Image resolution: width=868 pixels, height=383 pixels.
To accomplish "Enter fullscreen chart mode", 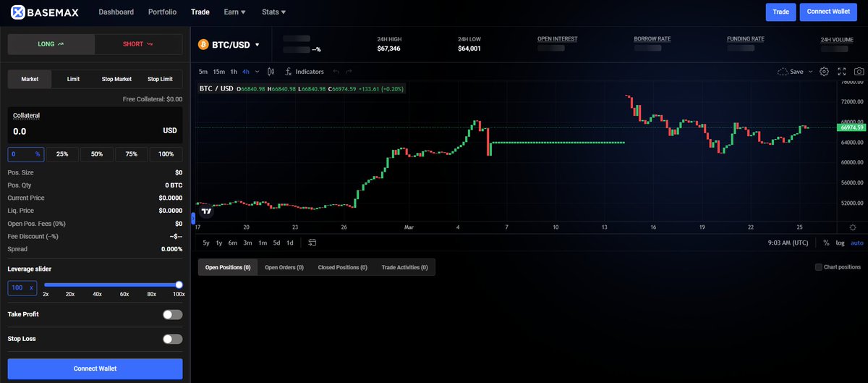I will point(841,72).
